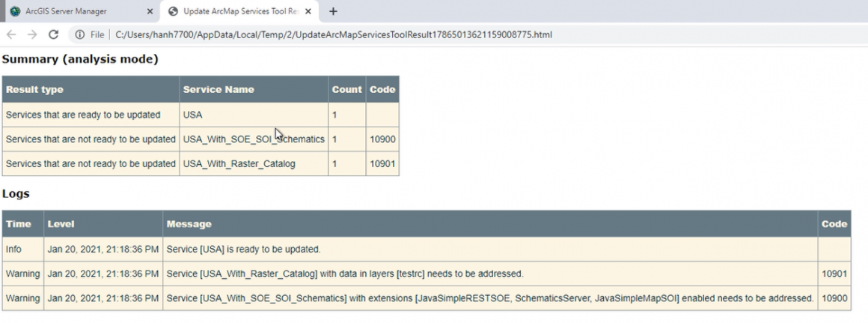868x323 pixels.
Task: Click 'not ready' result in Schematics row
Action: click(x=91, y=139)
